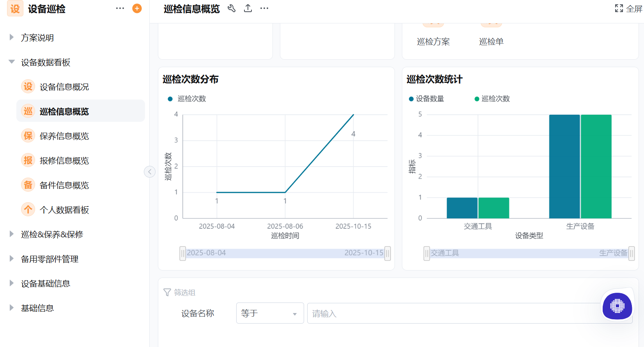Click the orange 设备巡检 app logo icon
The image size is (644, 347).
click(15, 9)
